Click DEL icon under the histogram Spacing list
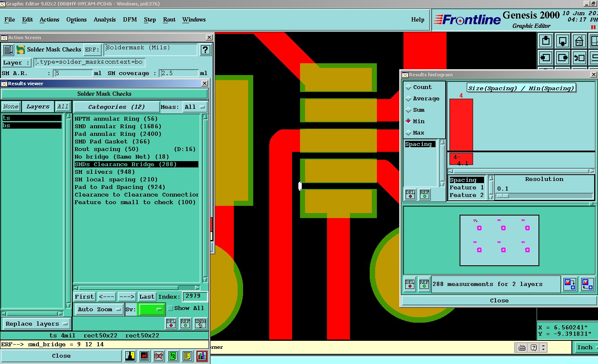598x364 pixels. point(410,194)
